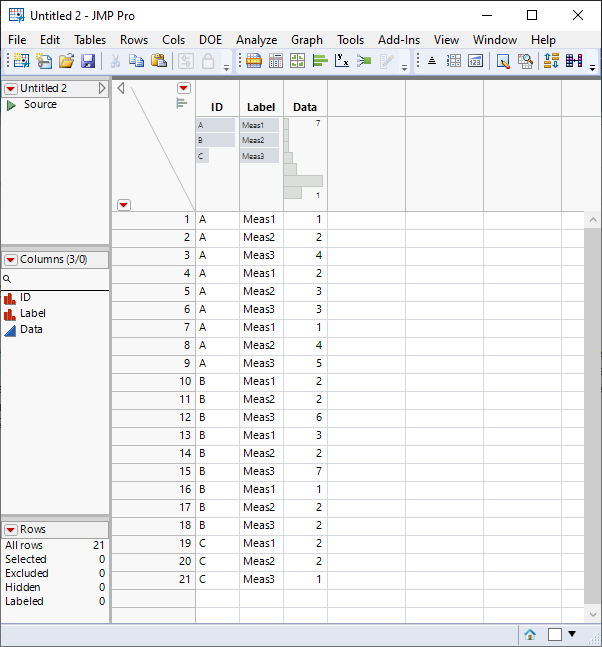Screen dimensions: 602x647
Task: Expand the first toolbar overflow arrow
Action: point(226,68)
